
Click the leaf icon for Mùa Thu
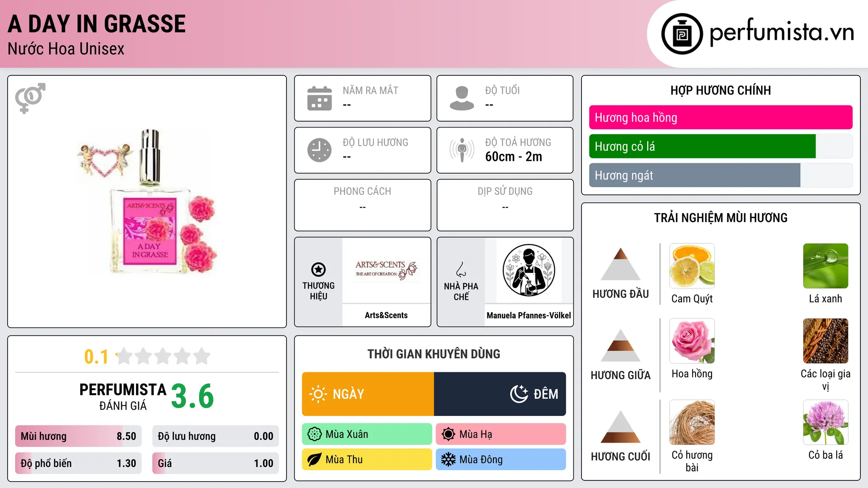pyautogui.click(x=314, y=460)
